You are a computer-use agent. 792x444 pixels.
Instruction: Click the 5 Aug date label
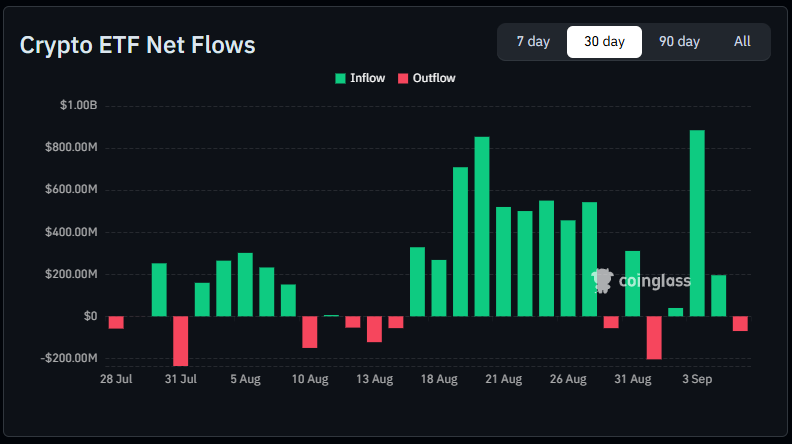245,379
